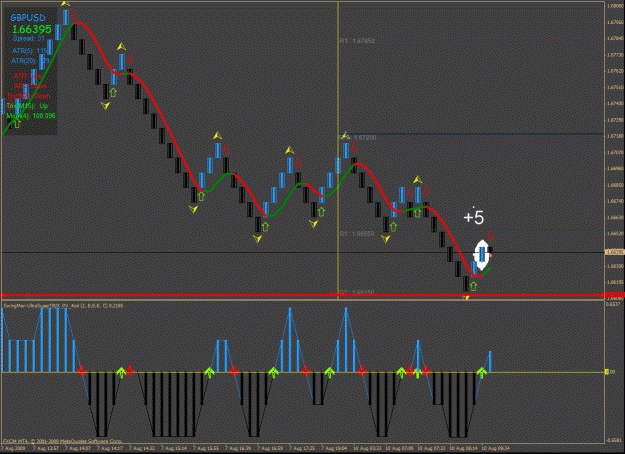
Task: Click the FXCM MT4 MetaQuotes copyright text
Action: coord(62,441)
